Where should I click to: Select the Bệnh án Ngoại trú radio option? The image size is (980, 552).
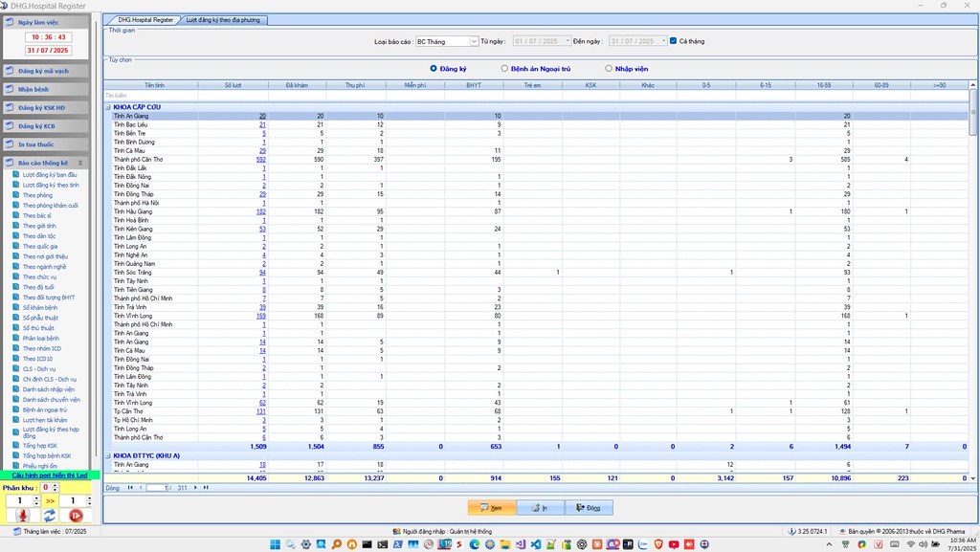click(504, 69)
